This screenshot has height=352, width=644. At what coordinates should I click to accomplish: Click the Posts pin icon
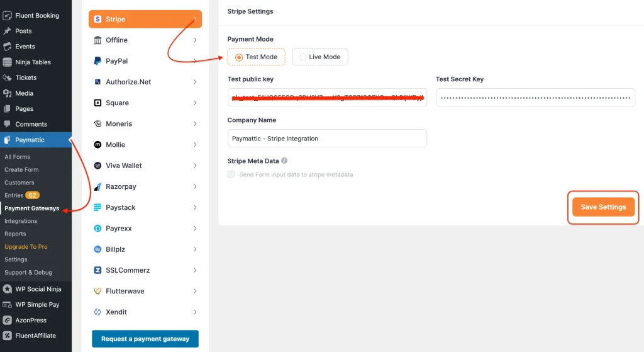pyautogui.click(x=7, y=31)
